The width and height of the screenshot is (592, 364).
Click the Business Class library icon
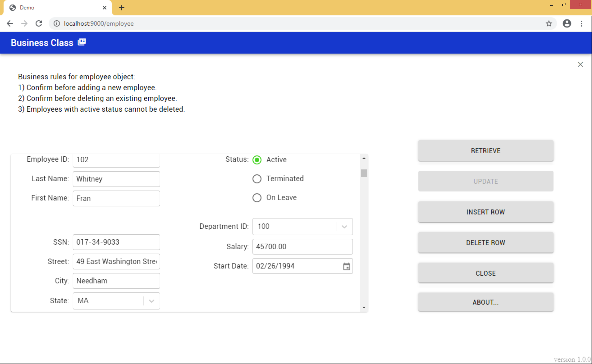(x=82, y=42)
